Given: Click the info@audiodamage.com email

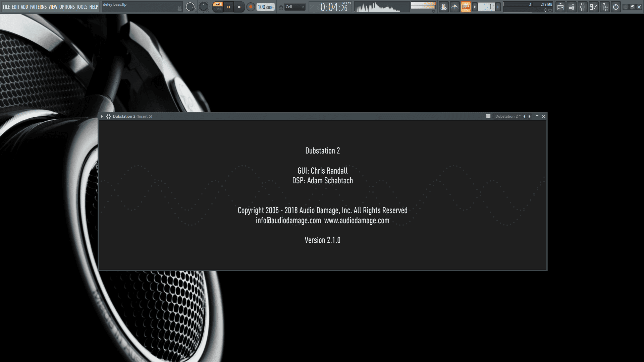Looking at the screenshot, I should pos(288,221).
